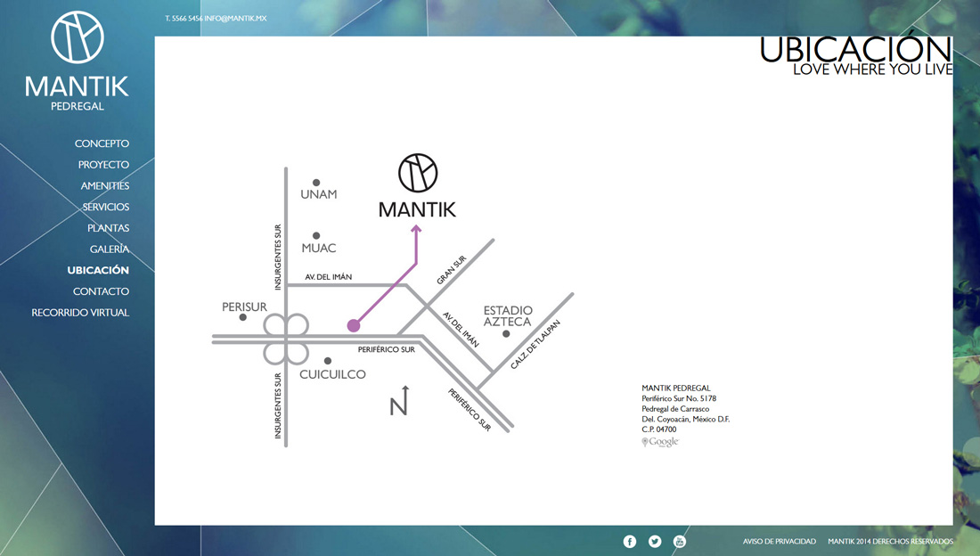Click the MUAC marker dot
This screenshot has height=556, width=980.
[x=316, y=236]
